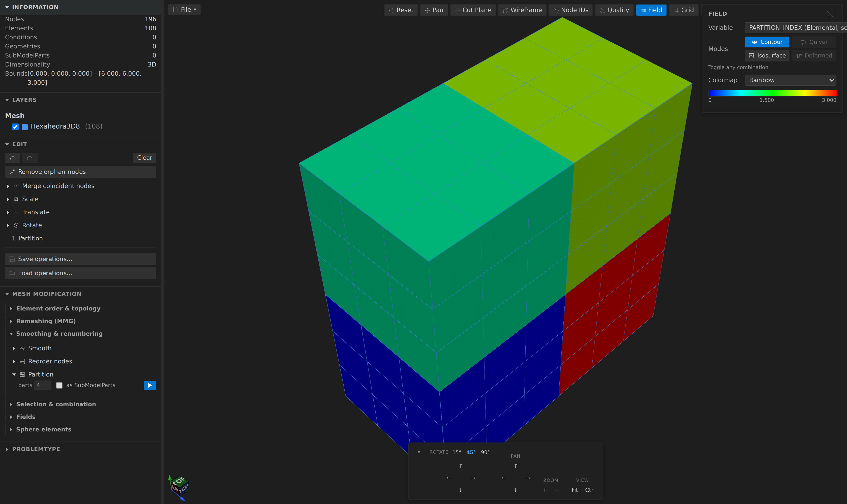The width and height of the screenshot is (847, 504).
Task: Zoom in with the plus button
Action: pyautogui.click(x=545, y=490)
